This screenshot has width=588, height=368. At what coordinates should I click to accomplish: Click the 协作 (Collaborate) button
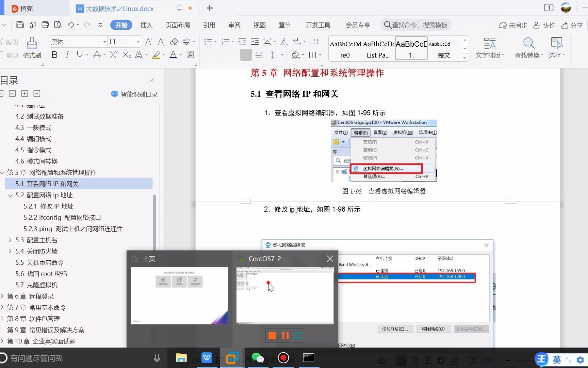tap(544, 25)
